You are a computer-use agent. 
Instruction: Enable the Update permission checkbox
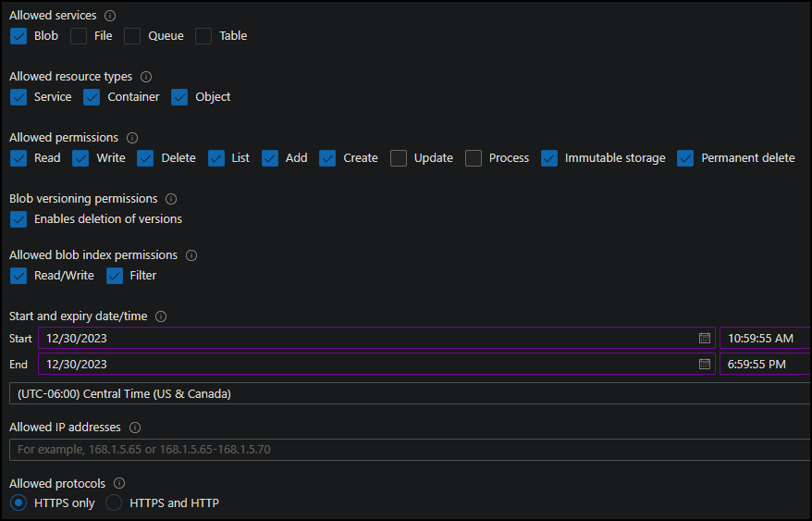pyautogui.click(x=399, y=158)
